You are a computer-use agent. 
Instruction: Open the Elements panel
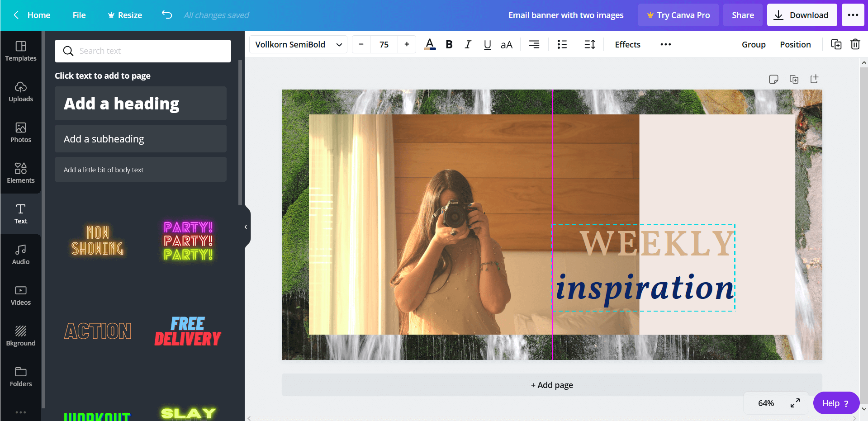point(21,173)
